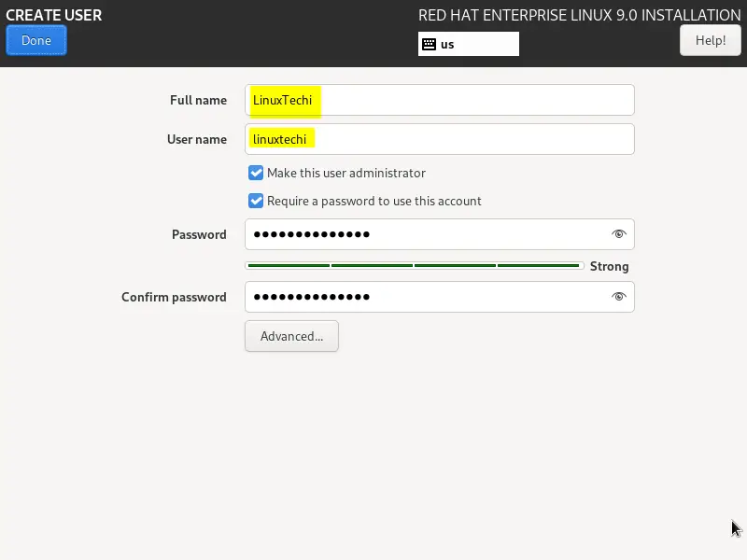Viewport: 747px width, 560px height.
Task: Open the Advanced... user settings
Action: [291, 336]
